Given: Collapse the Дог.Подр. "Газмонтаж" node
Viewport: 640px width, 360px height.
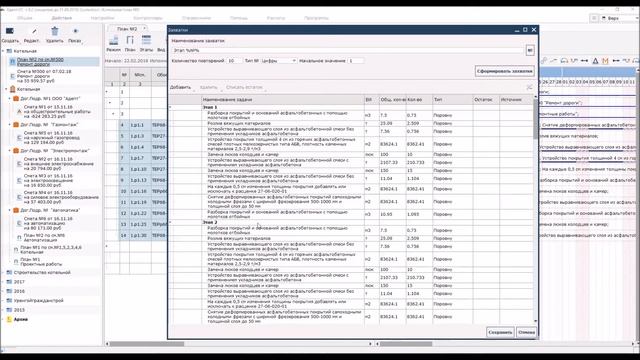Looking at the screenshot, I should pos(10,124).
